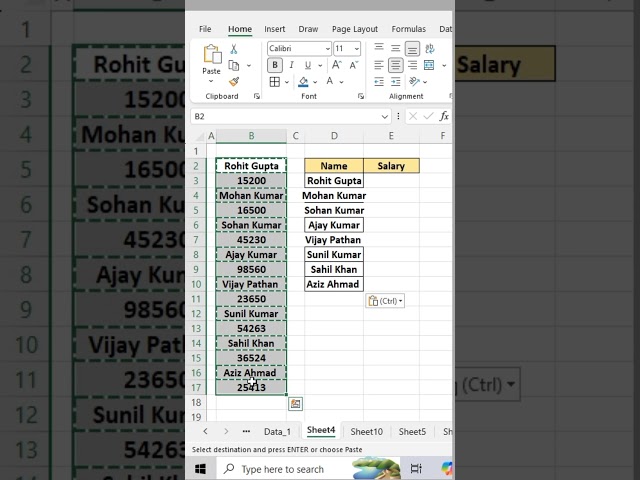The width and height of the screenshot is (640, 480).
Task: Open the Sheet10 worksheet tab
Action: point(367,431)
